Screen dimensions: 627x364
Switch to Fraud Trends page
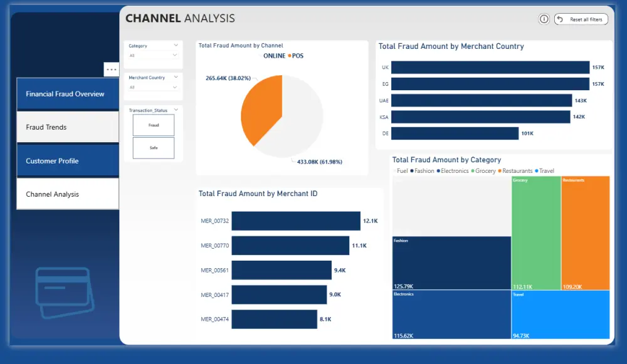(68, 127)
